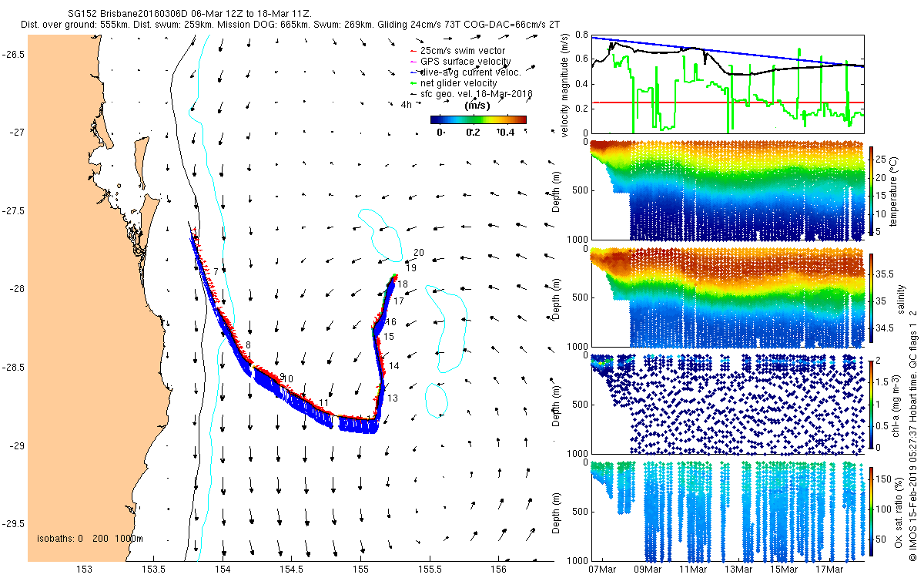Click day marker 11 on glider track
Viewport: 924px width, 578px height.
coord(324,403)
